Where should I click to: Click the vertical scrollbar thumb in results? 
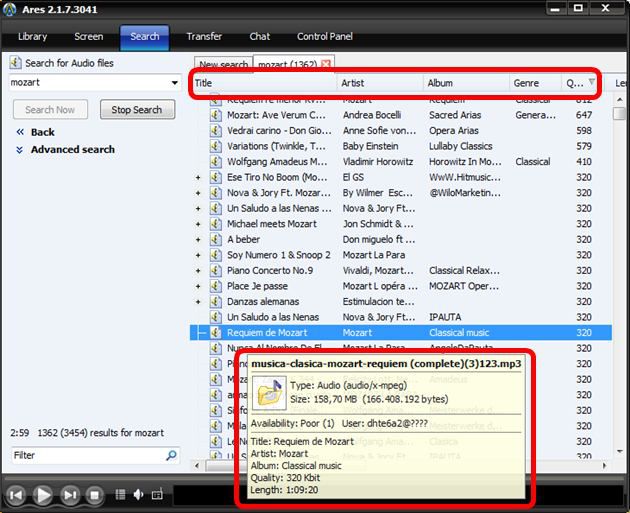coord(619,114)
